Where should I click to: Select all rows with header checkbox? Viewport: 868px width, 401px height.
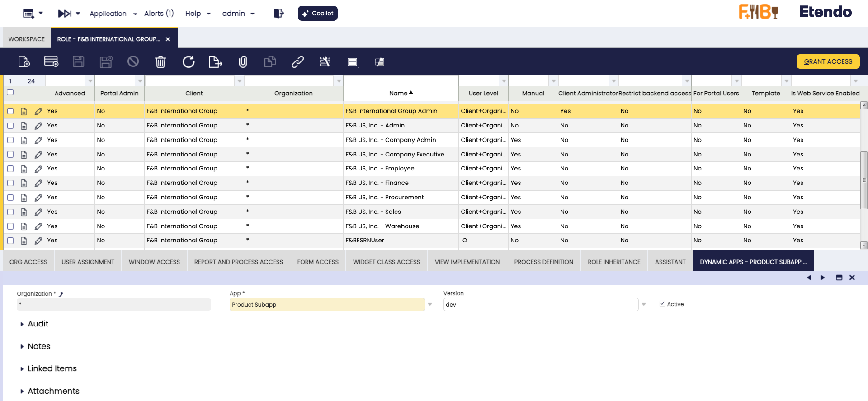[x=10, y=92]
